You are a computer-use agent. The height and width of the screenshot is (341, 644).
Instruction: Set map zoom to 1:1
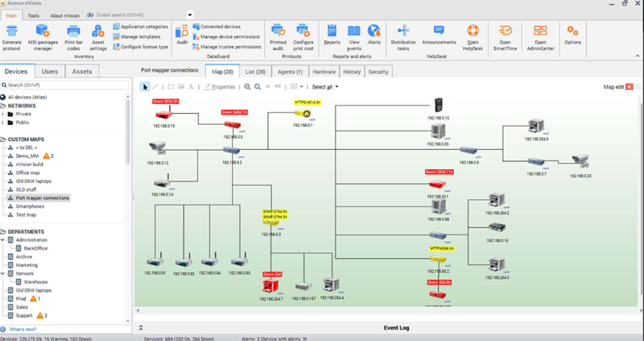pyautogui.click(x=268, y=87)
